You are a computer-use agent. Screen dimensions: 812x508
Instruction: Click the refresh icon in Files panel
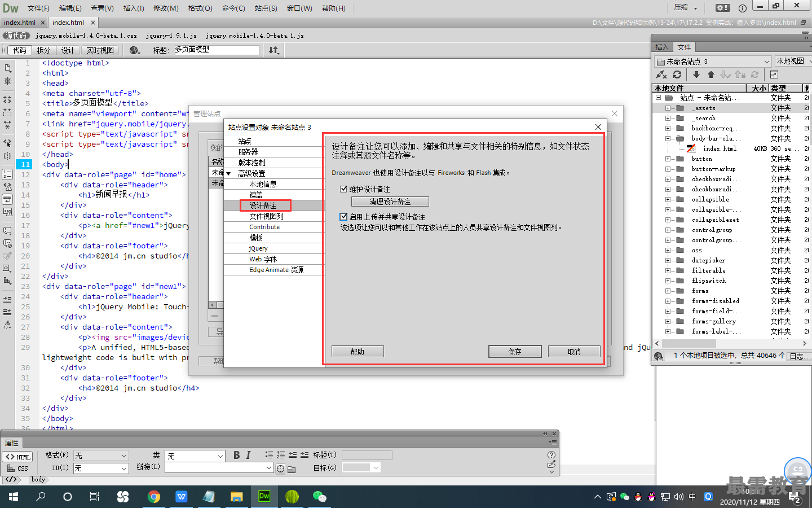tap(677, 75)
